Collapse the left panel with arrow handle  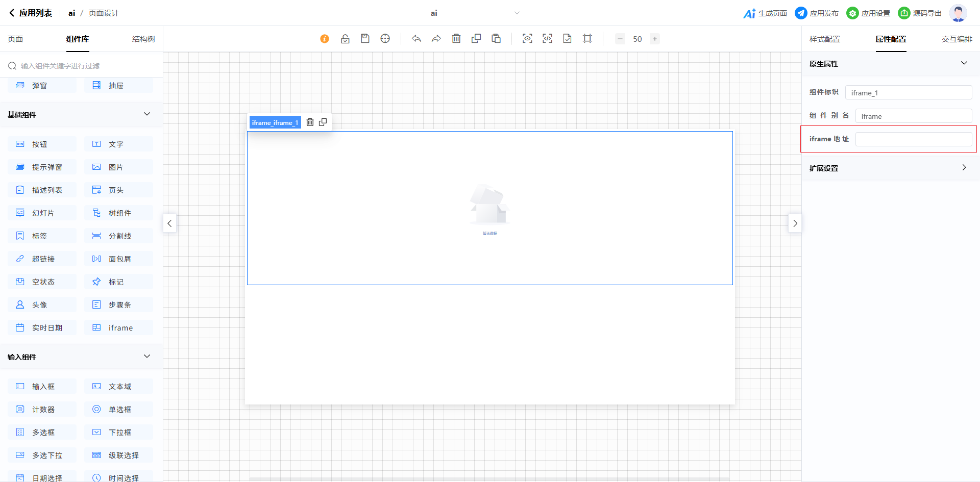(169, 223)
